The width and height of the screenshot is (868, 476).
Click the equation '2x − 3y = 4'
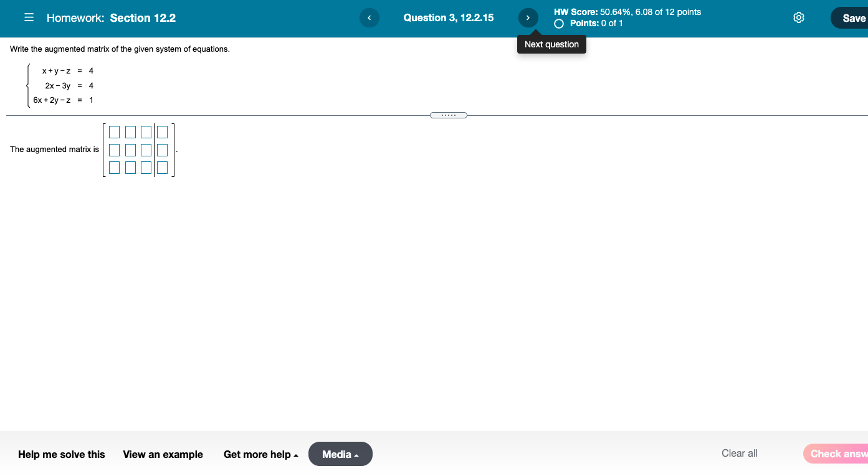pos(69,85)
